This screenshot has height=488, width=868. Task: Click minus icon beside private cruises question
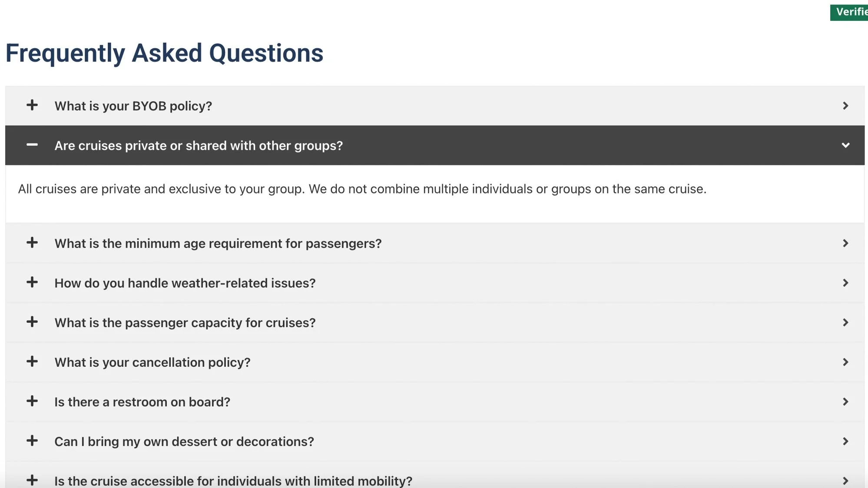click(32, 145)
